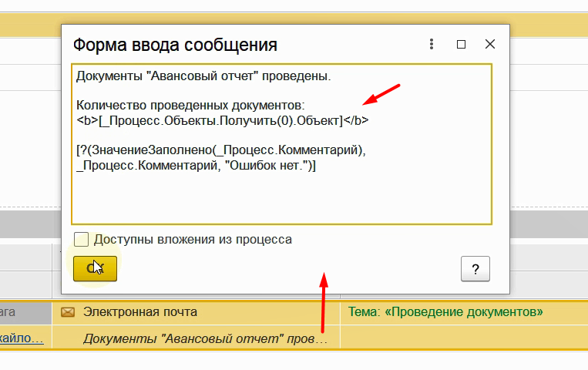Click the _Процесс.Объекты.Получить(0).Объект line
588x370 pixels.
(223, 120)
